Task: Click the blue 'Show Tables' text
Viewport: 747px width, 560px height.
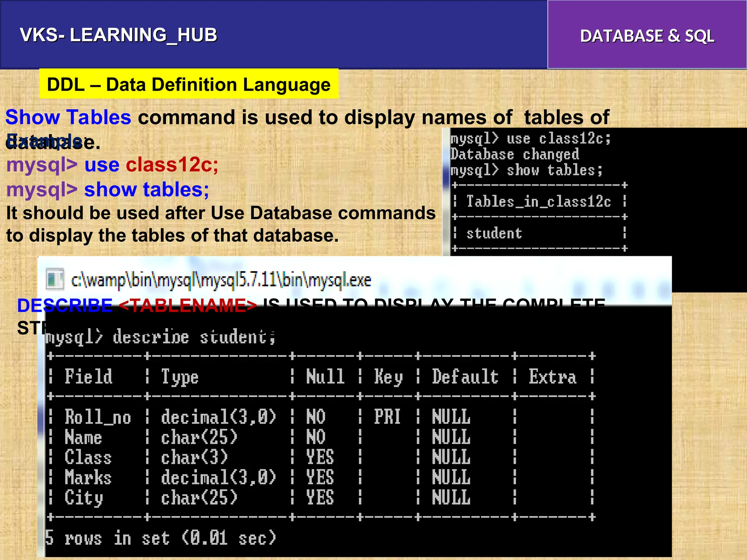Action: tap(68, 117)
